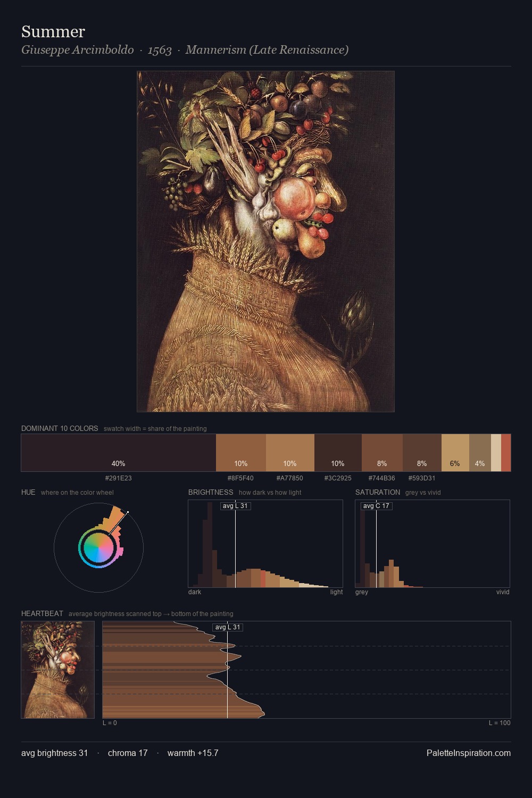
Task: Click the year '1563'
Action: (160, 51)
